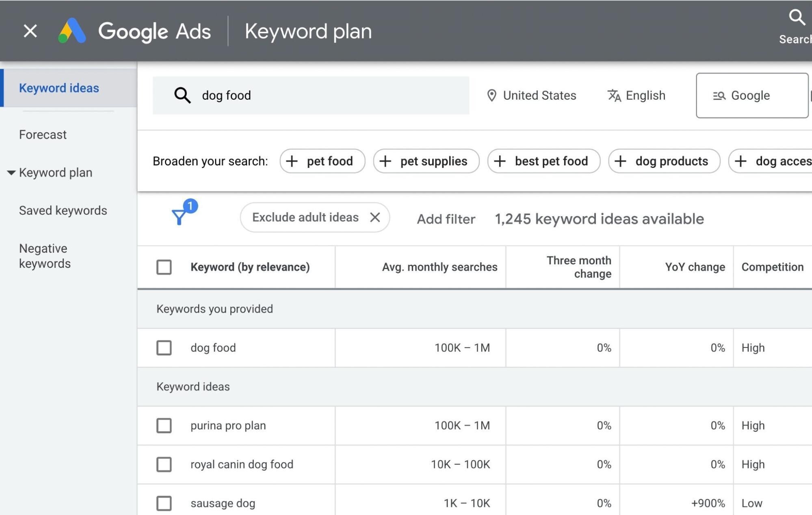This screenshot has height=515, width=812.
Task: Open Search via the top-right magnifier icon
Action: [797, 17]
